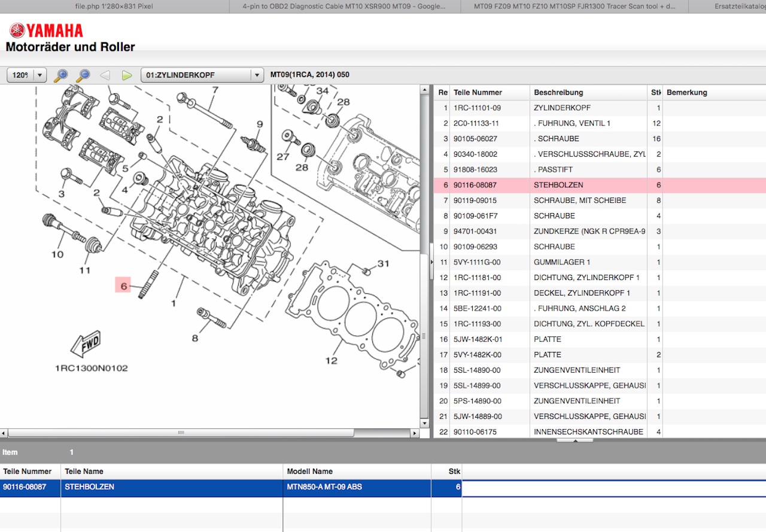Screen dimensions: 766x532
Task: Click the Teile Nummer header in the parts list
Action: coord(478,92)
